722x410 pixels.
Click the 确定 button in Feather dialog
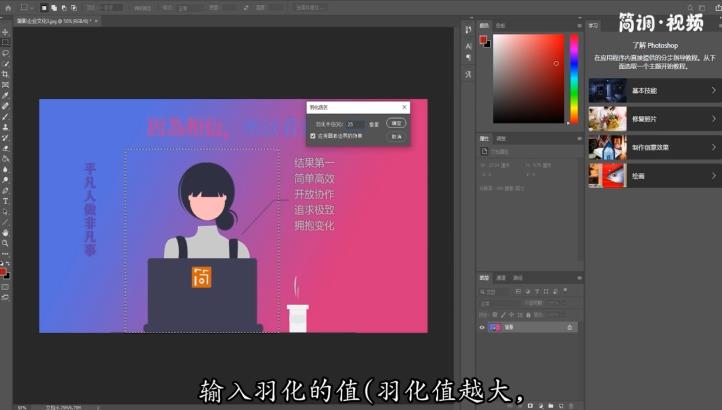[397, 123]
